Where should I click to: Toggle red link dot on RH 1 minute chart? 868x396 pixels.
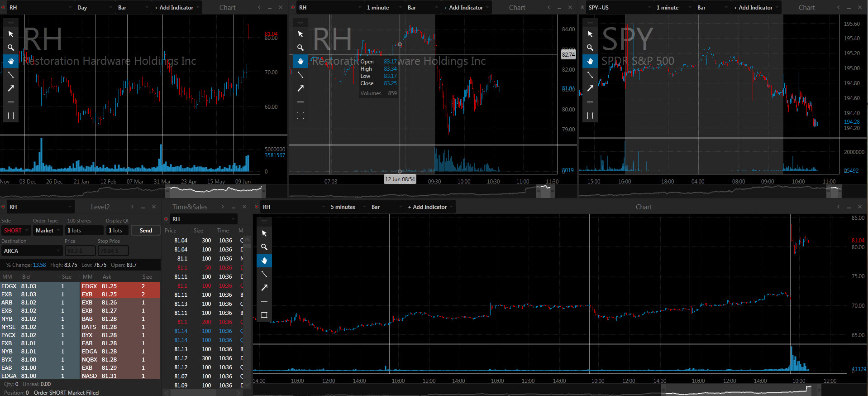pyautogui.click(x=293, y=8)
